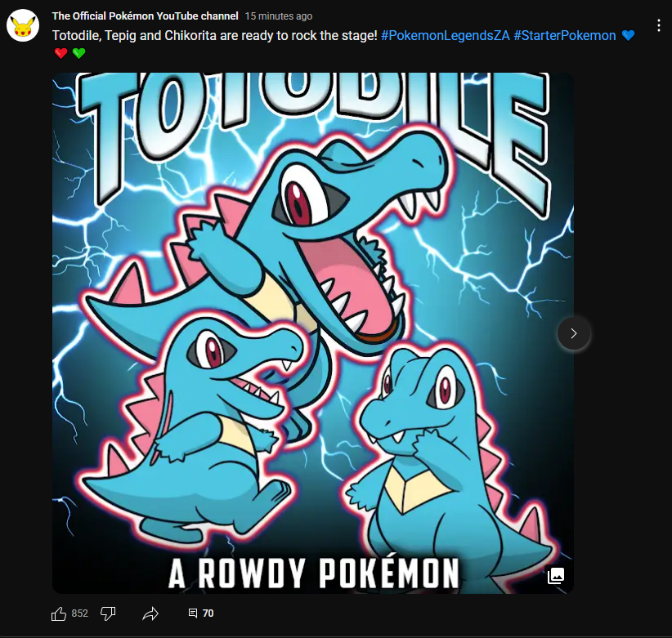Like the post with the thumbs-up icon
The image size is (672, 638).
59,613
